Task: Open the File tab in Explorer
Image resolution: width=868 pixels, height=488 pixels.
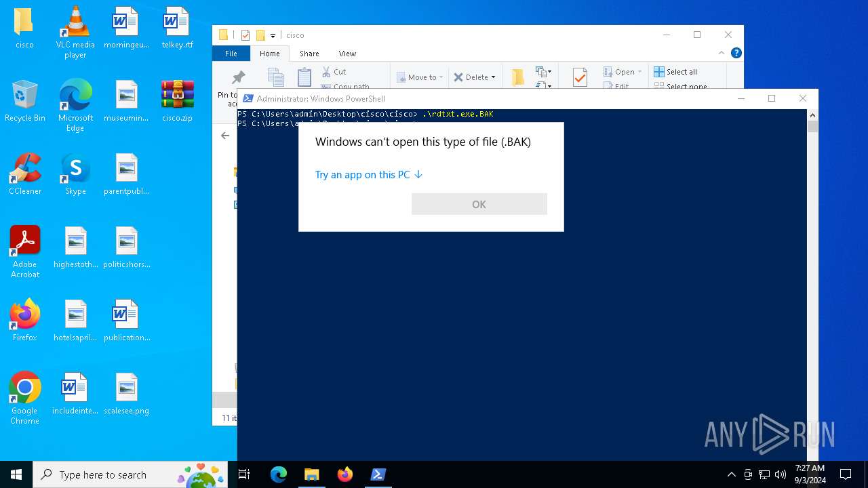Action: tap(231, 54)
